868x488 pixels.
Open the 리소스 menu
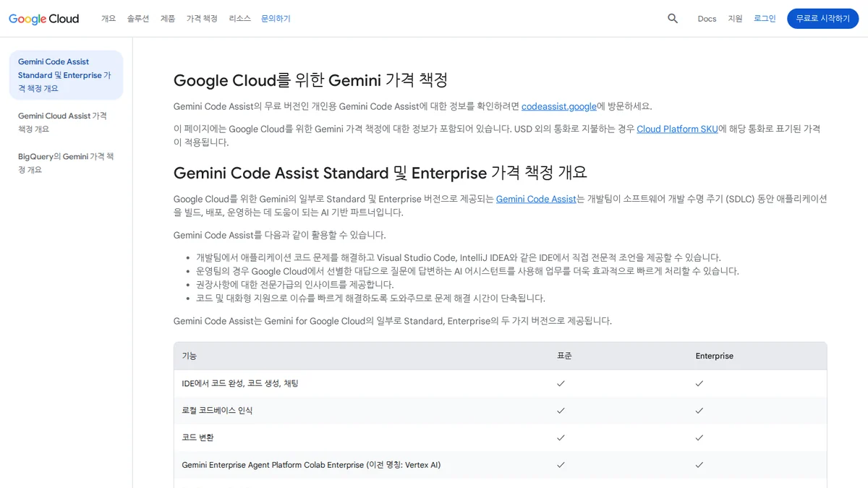(x=239, y=19)
